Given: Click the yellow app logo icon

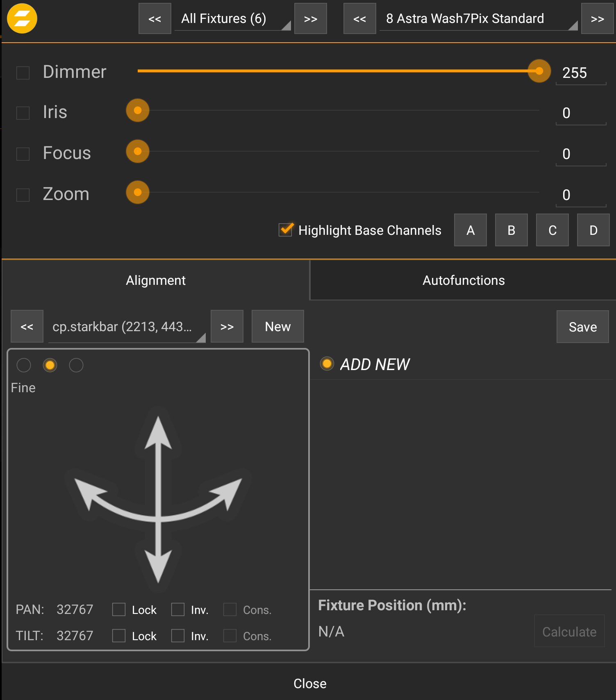Looking at the screenshot, I should [22, 18].
